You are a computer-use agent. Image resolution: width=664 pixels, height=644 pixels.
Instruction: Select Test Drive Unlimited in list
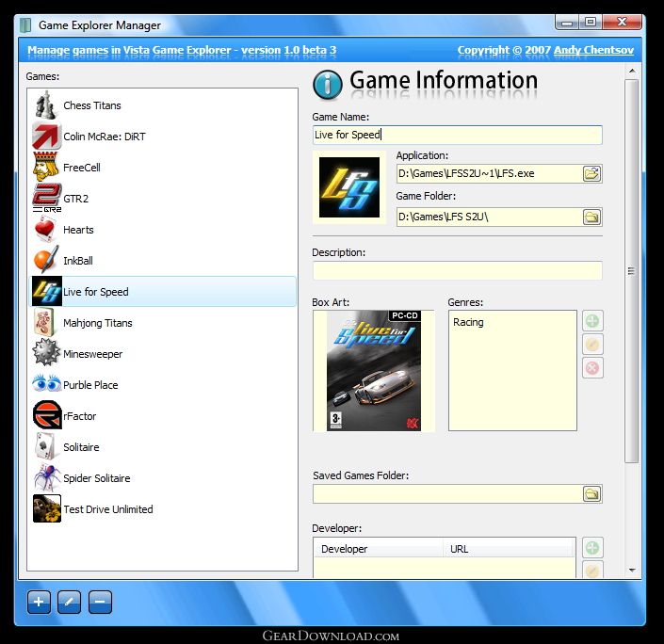point(162,509)
